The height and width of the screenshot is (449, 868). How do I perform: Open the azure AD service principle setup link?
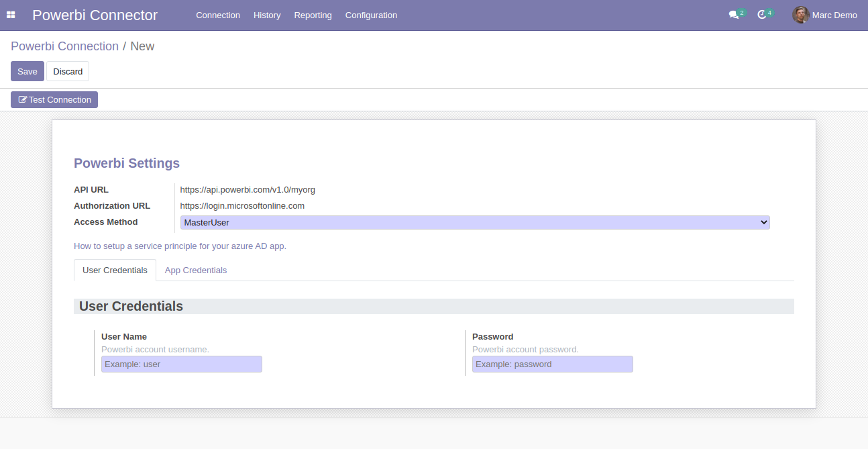click(180, 246)
